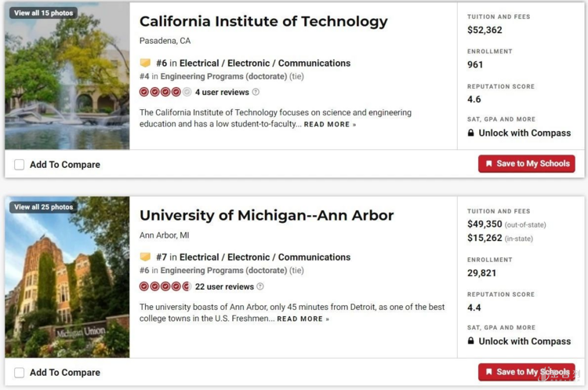588x390 pixels.
Task: Click Unlock with Compass in Michigan card
Action: coord(524,341)
